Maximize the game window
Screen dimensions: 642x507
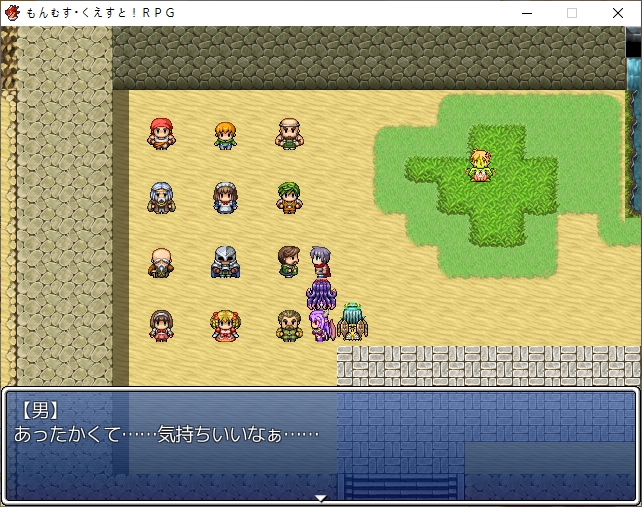click(x=572, y=13)
